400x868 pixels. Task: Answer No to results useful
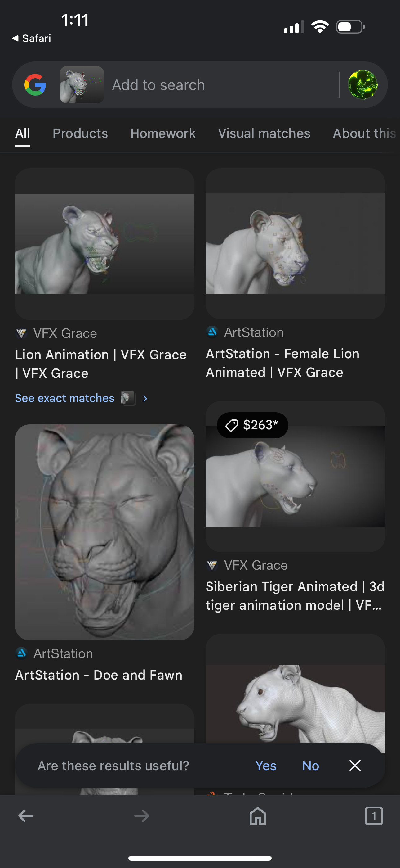310,766
